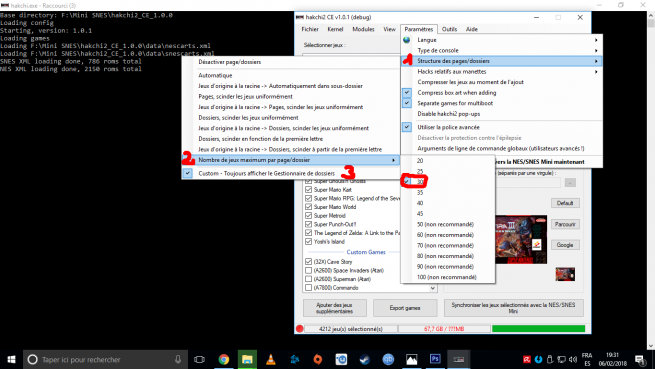Check the (A2600) Space Invaders game
The height and width of the screenshot is (369, 655).
coord(308,270)
